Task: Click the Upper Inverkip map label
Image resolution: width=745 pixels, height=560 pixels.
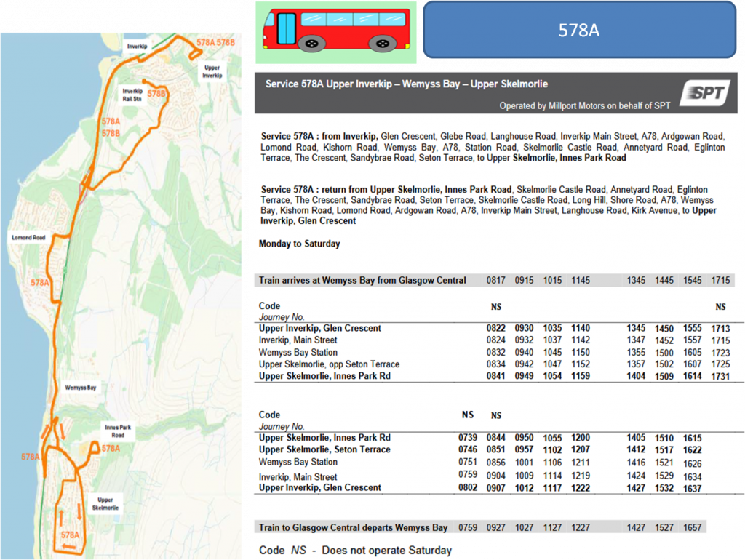Action: [x=212, y=72]
